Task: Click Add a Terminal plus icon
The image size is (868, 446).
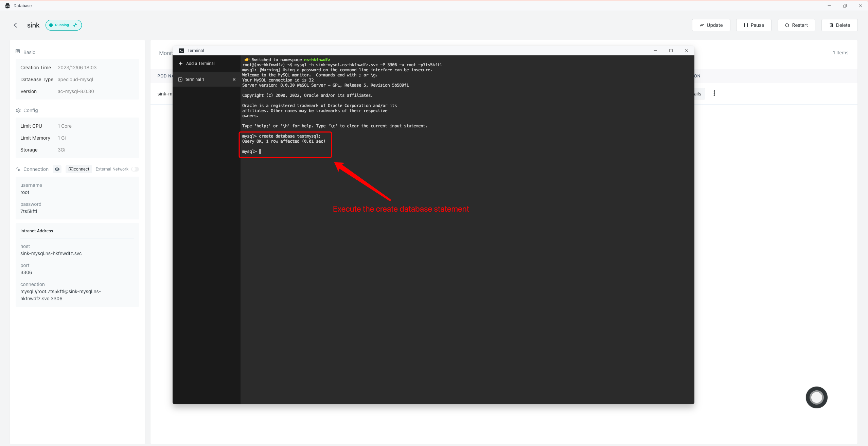Action: tap(181, 64)
